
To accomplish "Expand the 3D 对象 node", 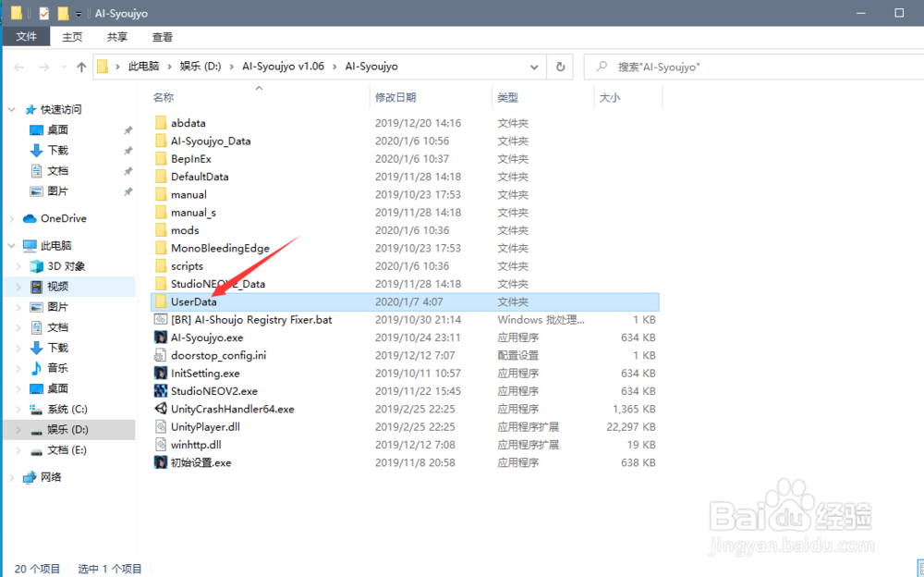I will [18, 266].
